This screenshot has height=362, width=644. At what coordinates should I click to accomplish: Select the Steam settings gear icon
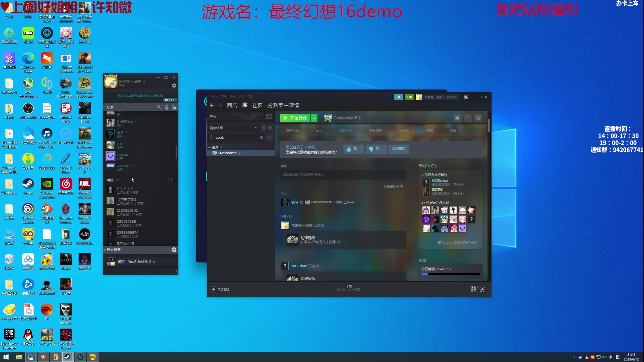coord(457,118)
